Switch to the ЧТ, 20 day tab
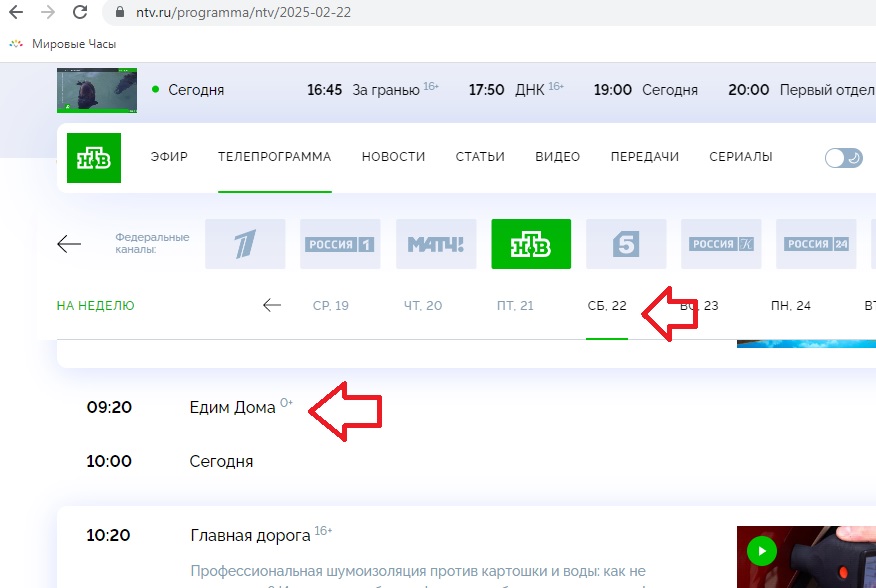This screenshot has height=588, width=876. pos(423,306)
